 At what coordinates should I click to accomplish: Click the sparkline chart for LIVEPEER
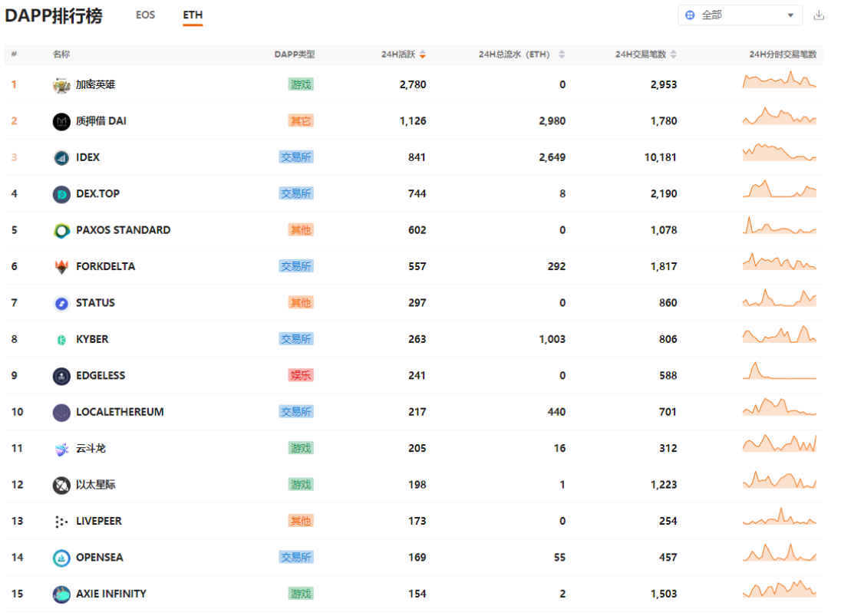point(780,516)
